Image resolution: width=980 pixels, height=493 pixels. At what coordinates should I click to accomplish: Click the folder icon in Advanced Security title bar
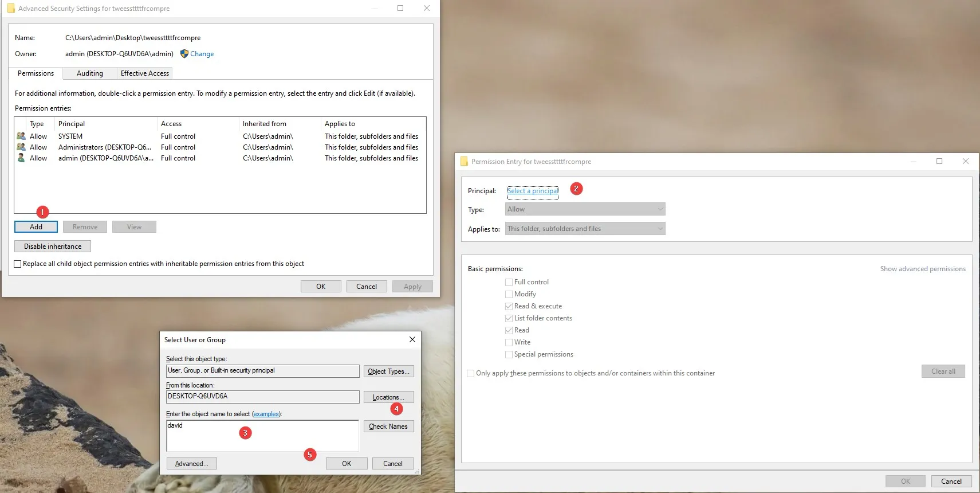pyautogui.click(x=11, y=9)
